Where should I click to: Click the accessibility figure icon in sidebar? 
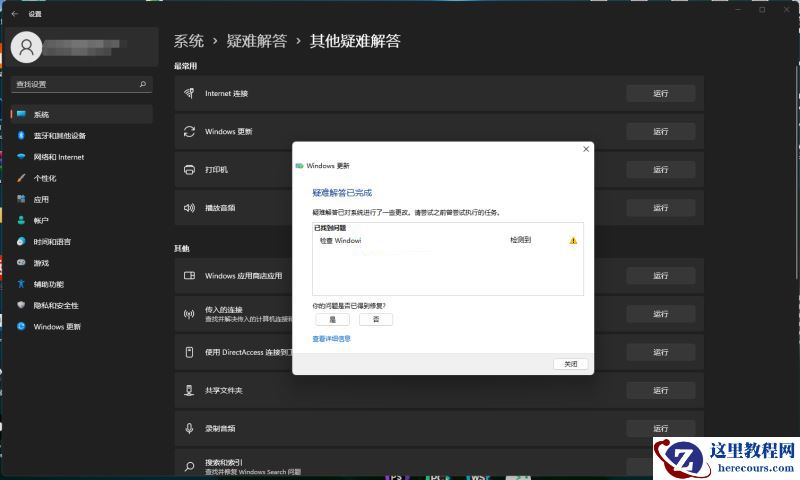[21, 284]
